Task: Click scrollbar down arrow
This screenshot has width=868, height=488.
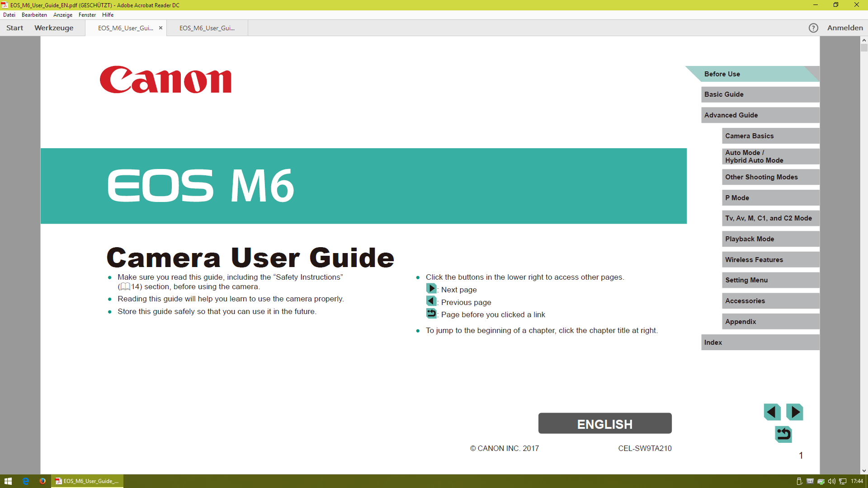Action: (864, 471)
